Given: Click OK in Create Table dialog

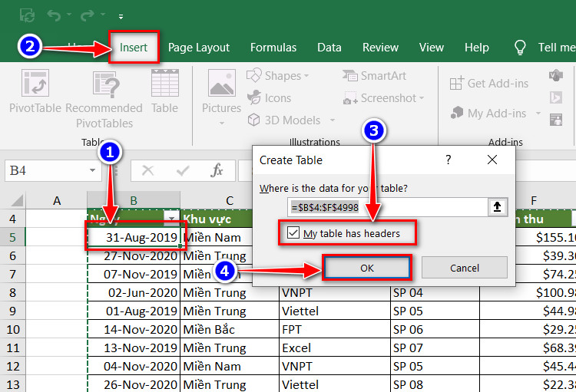Looking at the screenshot, I should coord(367,268).
